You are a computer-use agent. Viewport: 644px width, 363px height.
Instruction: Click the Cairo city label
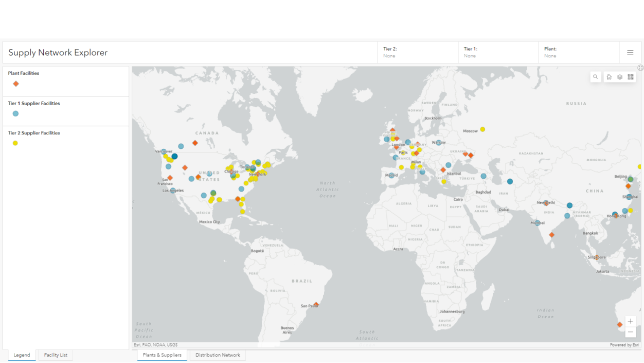[458, 200]
